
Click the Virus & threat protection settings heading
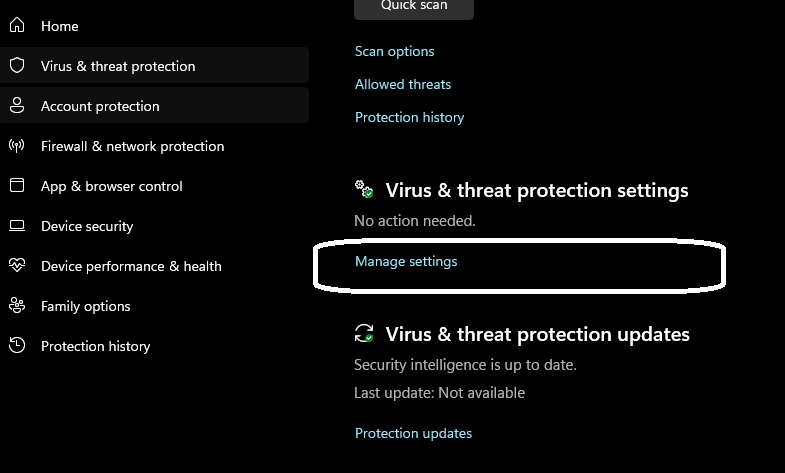[x=537, y=190]
